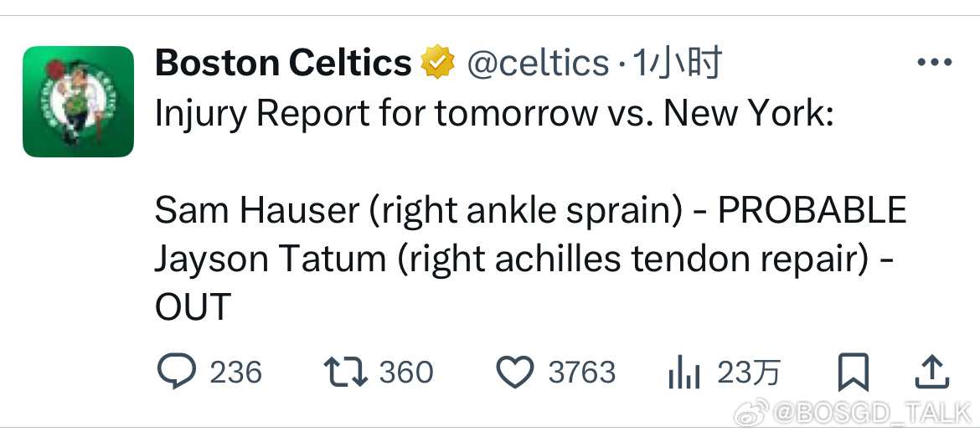Open the Celtics logo profile picture
The height and width of the screenshot is (437, 980).
(x=78, y=101)
